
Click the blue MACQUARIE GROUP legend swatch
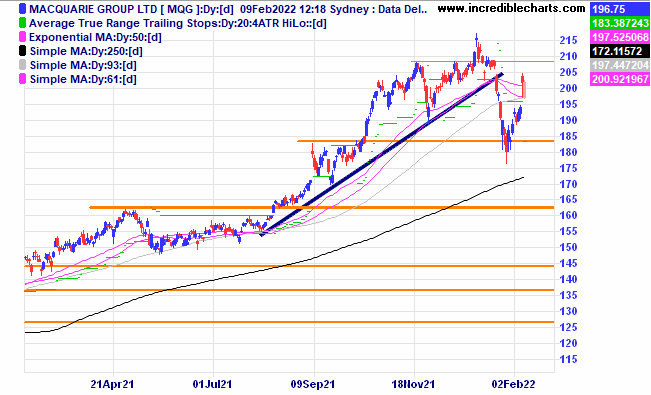22,9
